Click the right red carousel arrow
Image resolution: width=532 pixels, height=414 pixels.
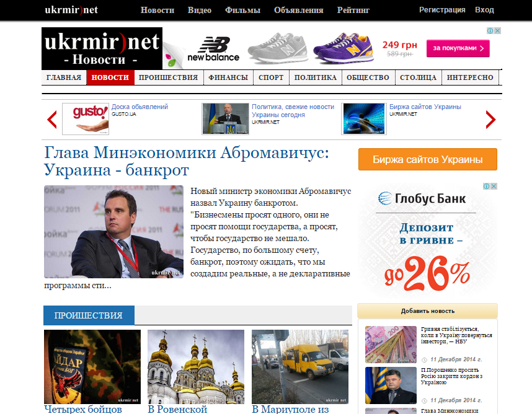pos(490,120)
